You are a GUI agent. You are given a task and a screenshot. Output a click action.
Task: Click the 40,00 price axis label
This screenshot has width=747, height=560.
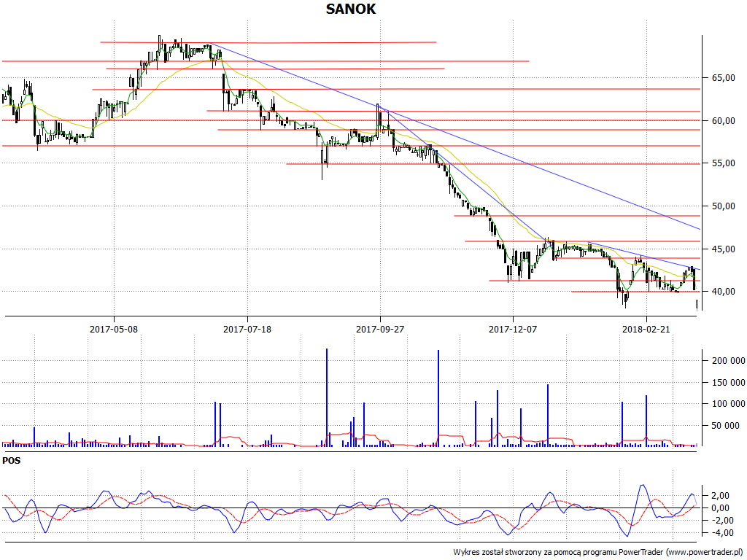(723, 292)
